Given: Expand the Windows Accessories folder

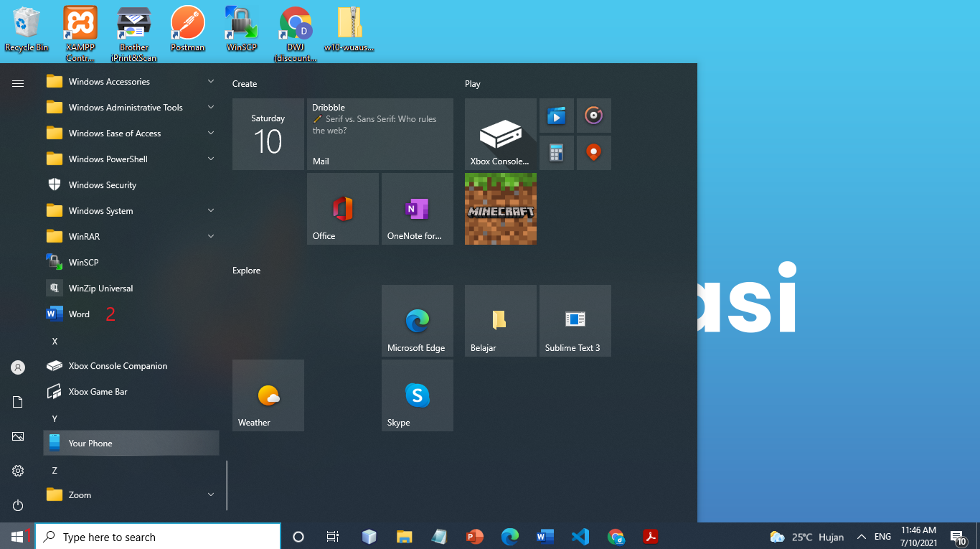Looking at the screenshot, I should coord(131,82).
